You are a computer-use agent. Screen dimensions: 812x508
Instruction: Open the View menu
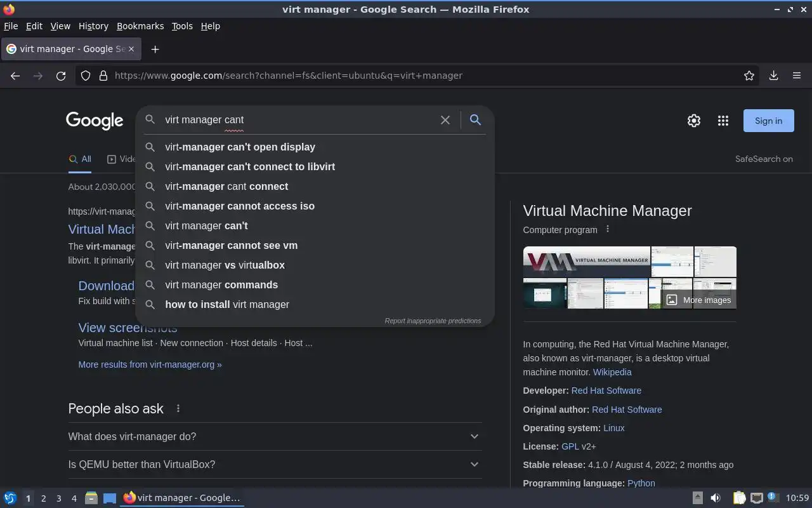(x=60, y=26)
